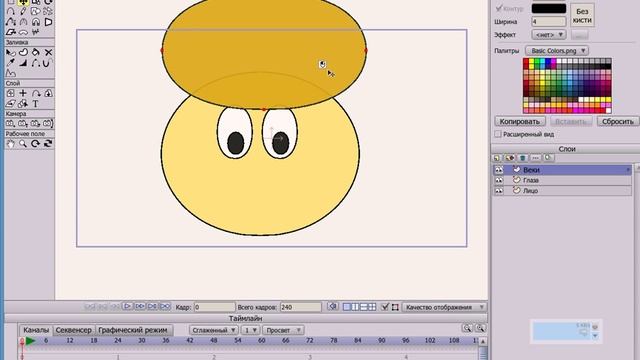This screenshot has width=640, height=360.
Task: Open the black stroke color swatch
Action: pos(549,8)
